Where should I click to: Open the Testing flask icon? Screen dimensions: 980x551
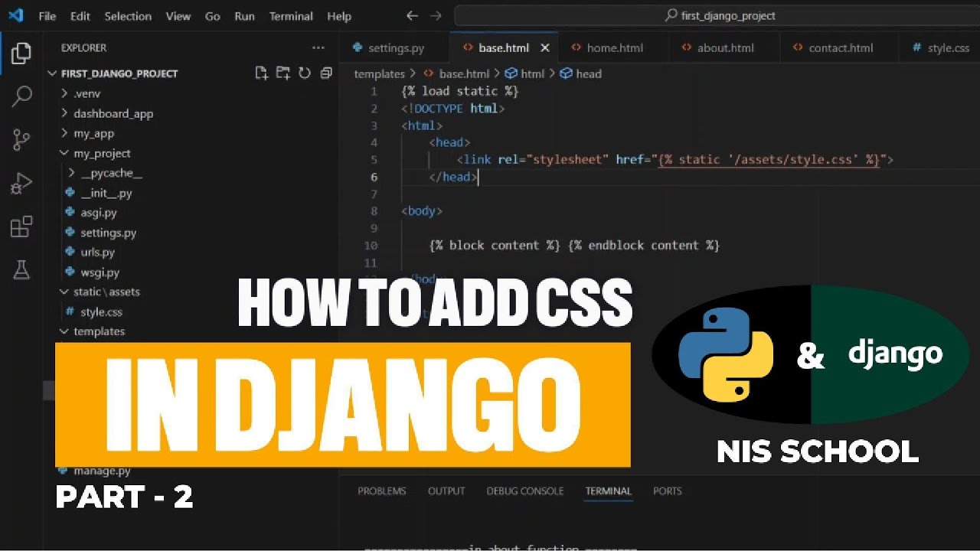[21, 269]
